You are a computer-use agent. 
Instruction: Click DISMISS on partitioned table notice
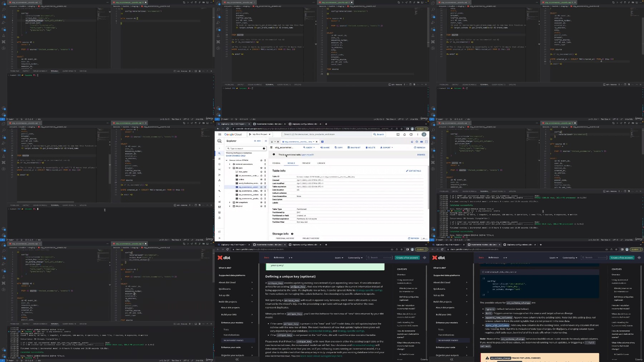coord(421,155)
